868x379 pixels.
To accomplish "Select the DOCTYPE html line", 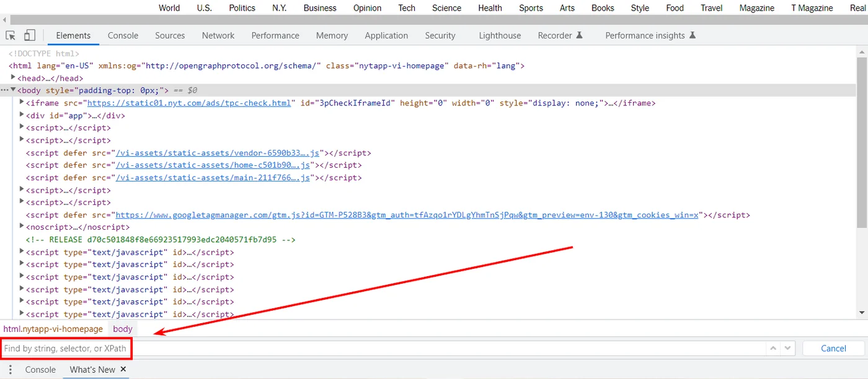I will 44,53.
